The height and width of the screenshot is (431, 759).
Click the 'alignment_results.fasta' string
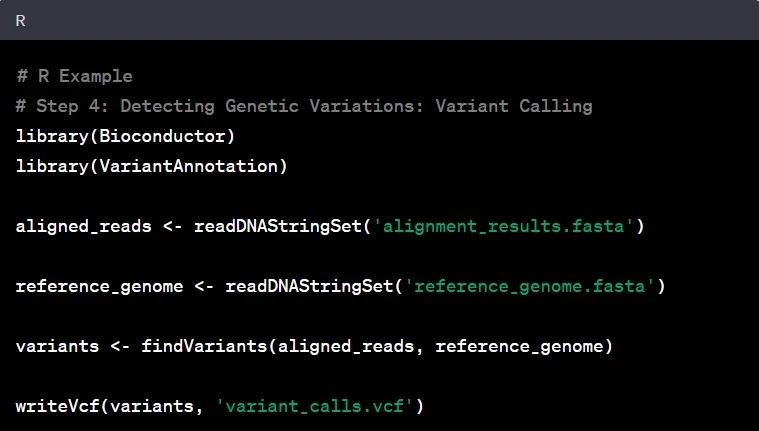pyautogui.click(x=503, y=226)
